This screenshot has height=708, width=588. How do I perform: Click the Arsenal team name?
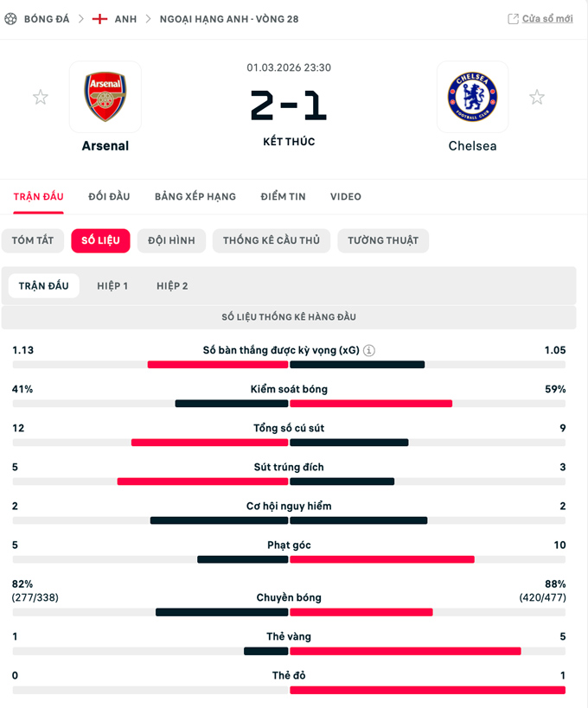pyautogui.click(x=105, y=146)
